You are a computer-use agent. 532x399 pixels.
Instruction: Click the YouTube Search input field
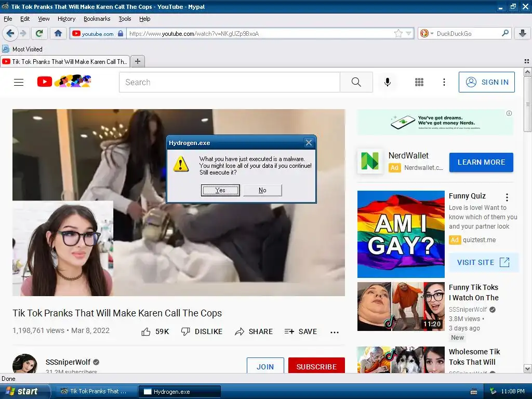coord(229,82)
